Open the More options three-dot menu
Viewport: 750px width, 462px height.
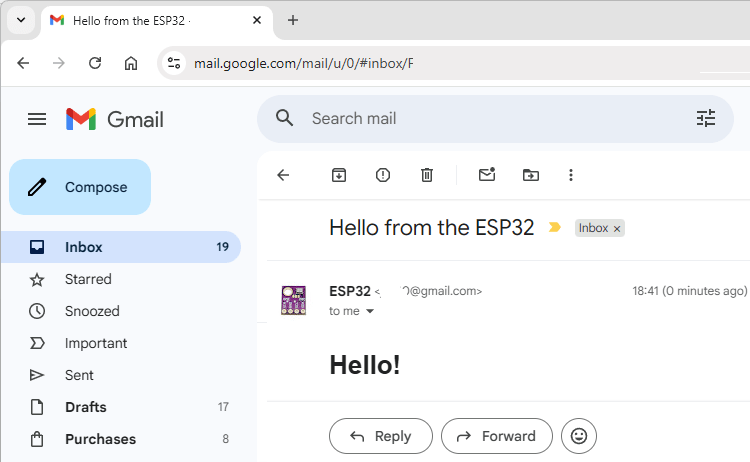point(571,175)
